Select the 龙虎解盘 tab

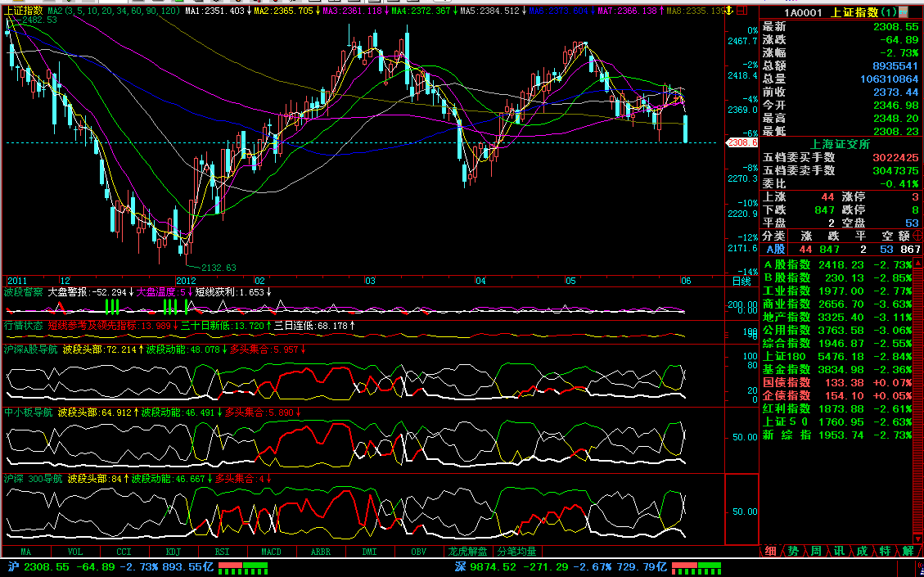tap(467, 552)
